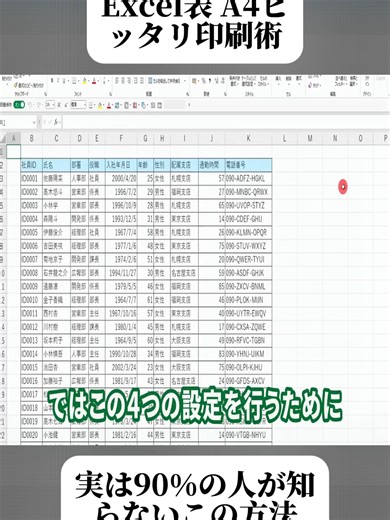Select cell containing ID0010
Image resolution: width=390 pixels, height=520 pixels.
pos(31,300)
